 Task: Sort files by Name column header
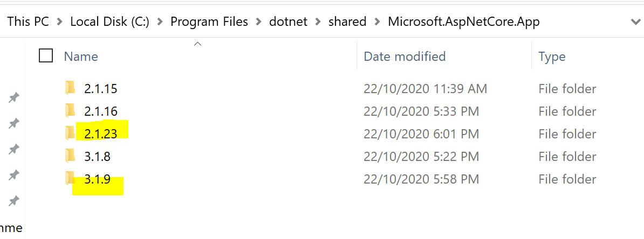click(x=81, y=57)
